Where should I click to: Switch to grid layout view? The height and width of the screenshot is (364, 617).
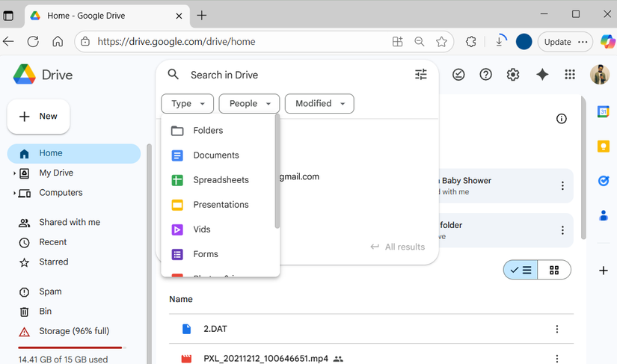coord(554,270)
